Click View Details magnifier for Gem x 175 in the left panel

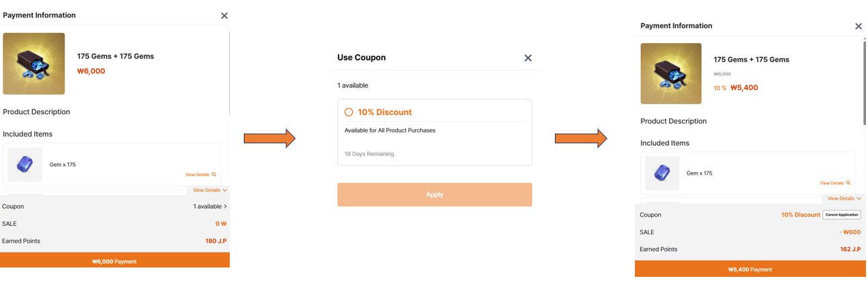pos(201,175)
